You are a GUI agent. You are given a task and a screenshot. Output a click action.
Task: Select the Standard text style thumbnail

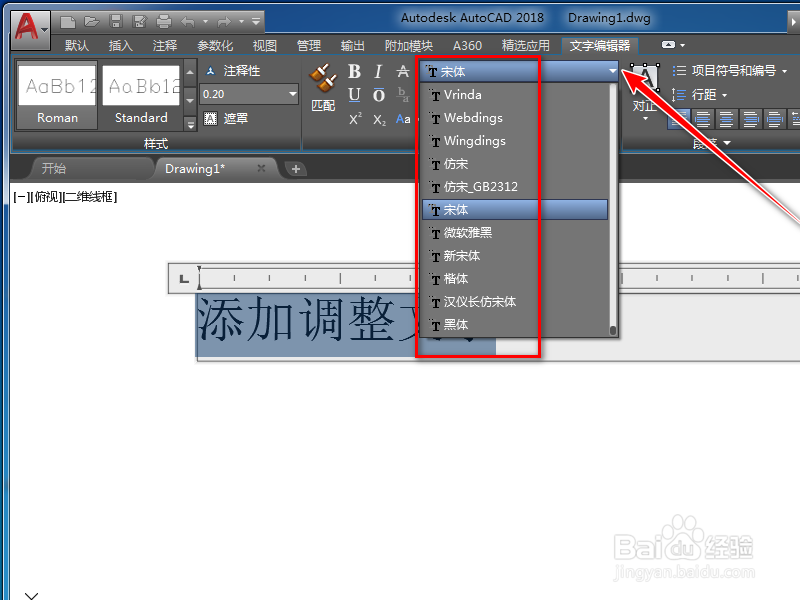(x=141, y=95)
